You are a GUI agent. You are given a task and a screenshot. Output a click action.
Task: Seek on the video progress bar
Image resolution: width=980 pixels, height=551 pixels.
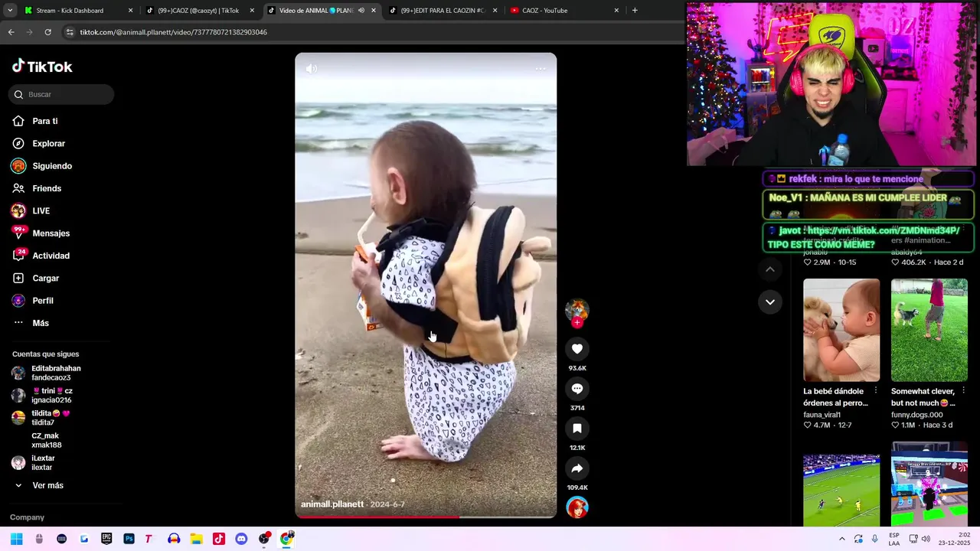[x=426, y=517]
